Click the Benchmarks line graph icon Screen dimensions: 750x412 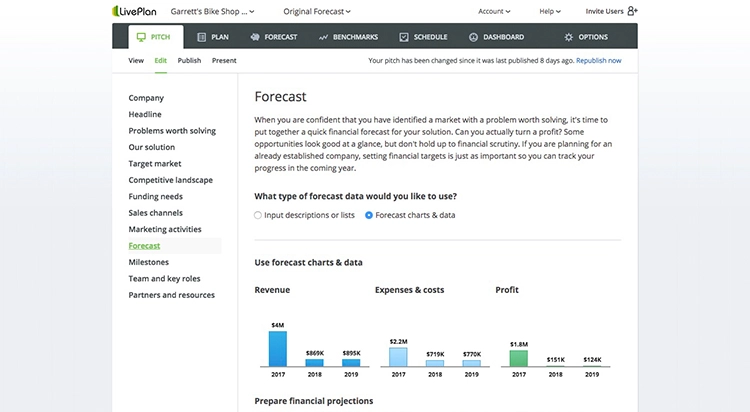point(324,37)
